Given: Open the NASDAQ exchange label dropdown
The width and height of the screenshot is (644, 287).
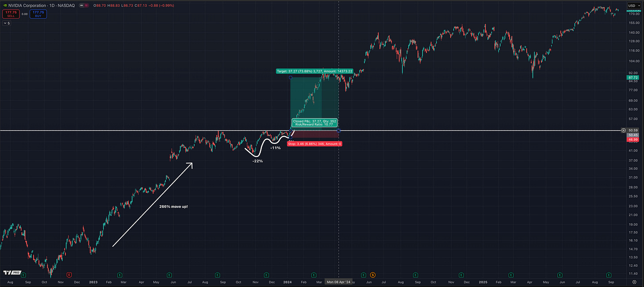Looking at the screenshot, I should click(66, 5).
